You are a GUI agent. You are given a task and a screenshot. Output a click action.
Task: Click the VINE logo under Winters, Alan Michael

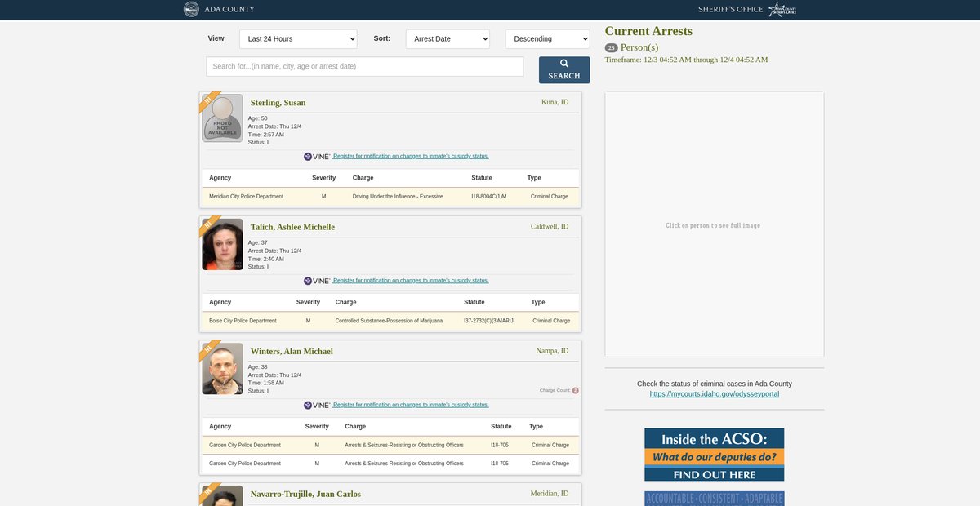coord(317,405)
